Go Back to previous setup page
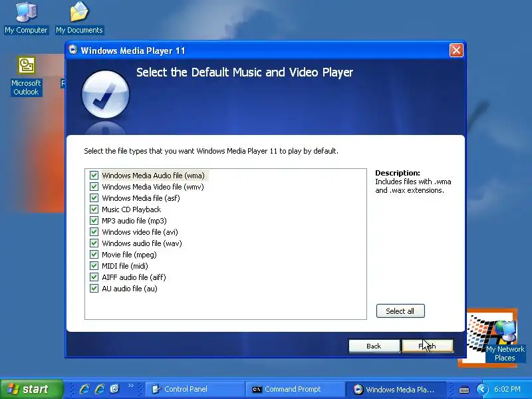 pyautogui.click(x=374, y=346)
